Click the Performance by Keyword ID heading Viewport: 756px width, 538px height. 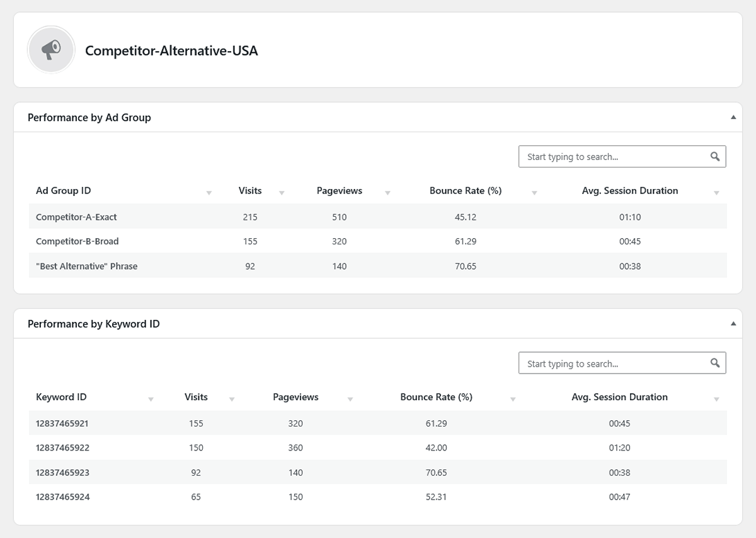94,324
